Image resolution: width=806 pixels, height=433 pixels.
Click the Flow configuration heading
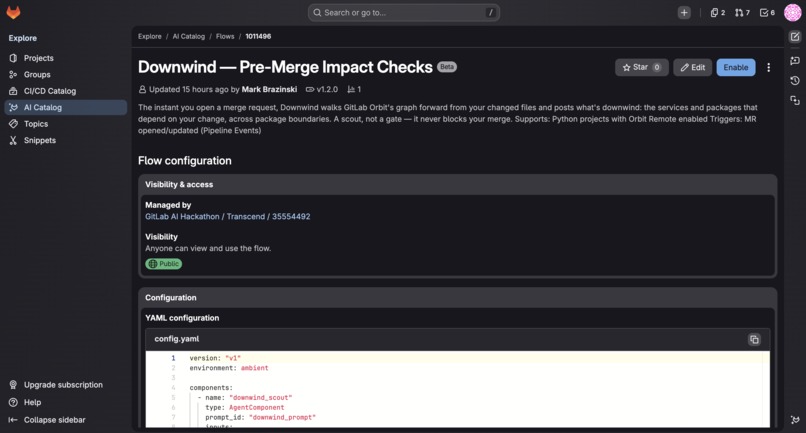click(x=185, y=161)
